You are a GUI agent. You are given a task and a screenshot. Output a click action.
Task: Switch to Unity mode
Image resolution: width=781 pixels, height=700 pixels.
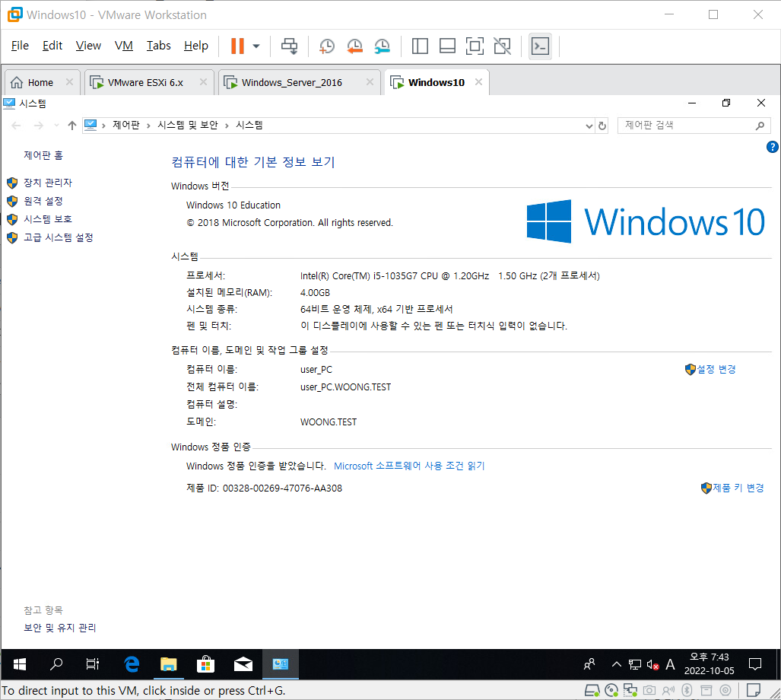pos(502,46)
